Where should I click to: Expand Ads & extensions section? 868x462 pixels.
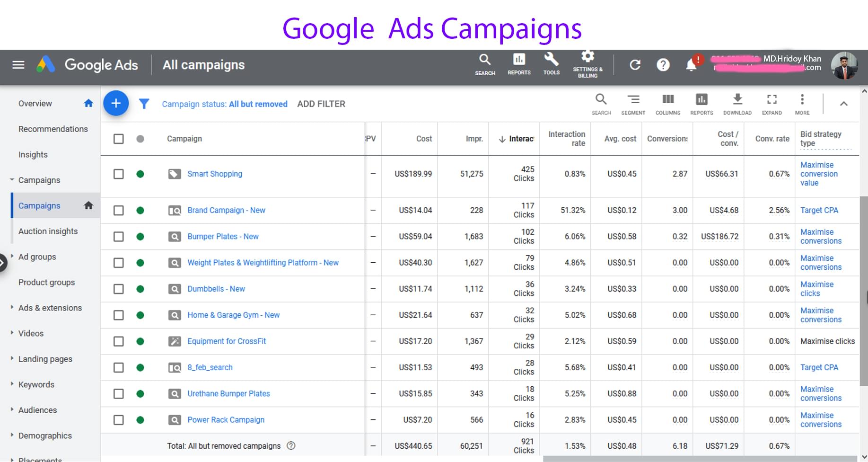12,307
